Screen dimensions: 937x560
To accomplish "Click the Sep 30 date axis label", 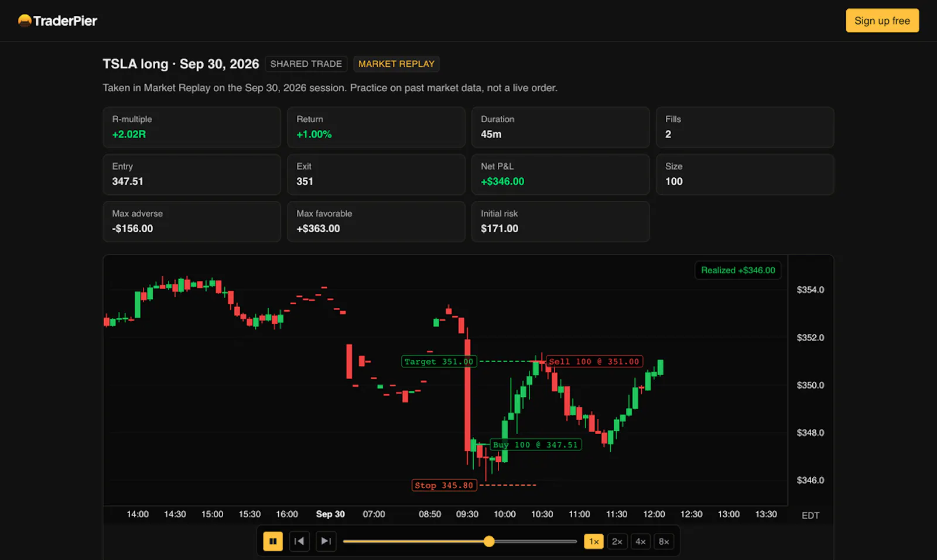I will click(x=330, y=514).
